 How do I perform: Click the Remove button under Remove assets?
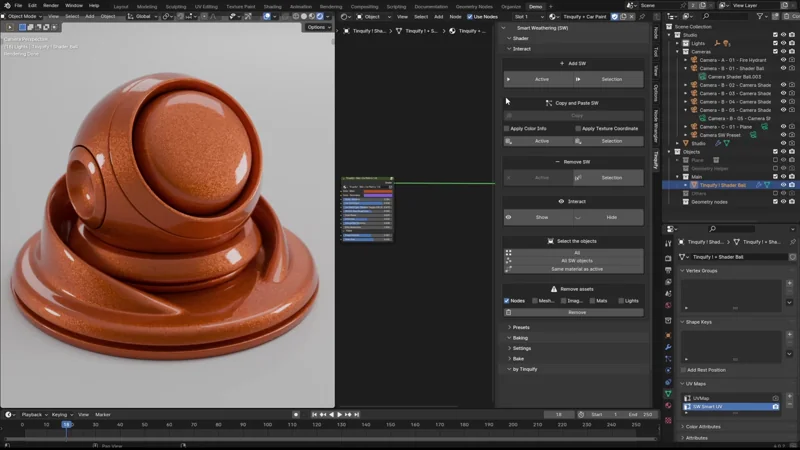point(576,312)
